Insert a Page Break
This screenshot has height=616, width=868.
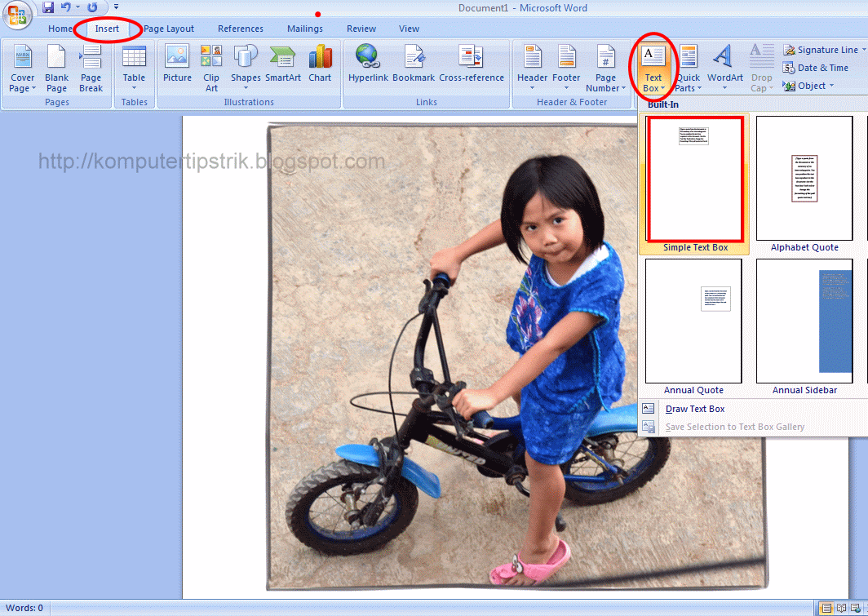(x=91, y=68)
